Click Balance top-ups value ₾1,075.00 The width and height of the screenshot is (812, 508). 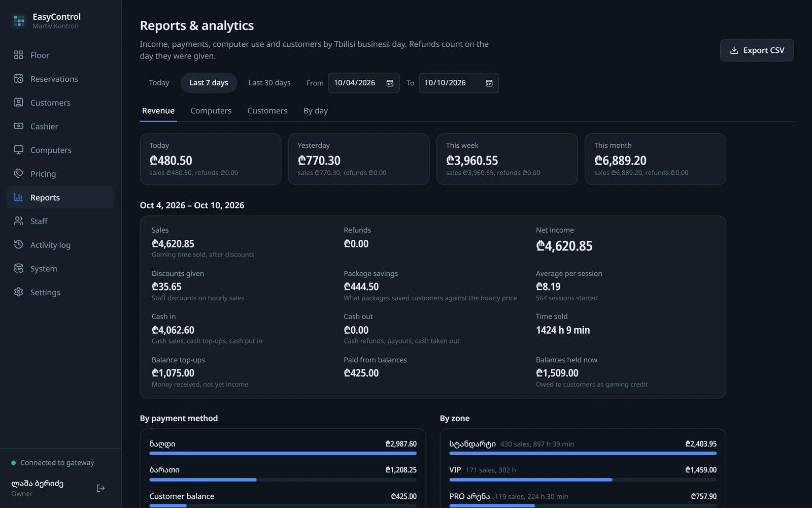(173, 373)
